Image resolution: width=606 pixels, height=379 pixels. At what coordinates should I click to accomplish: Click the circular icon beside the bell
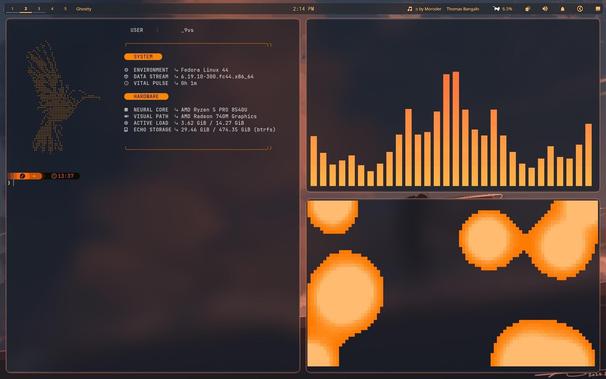[580, 9]
